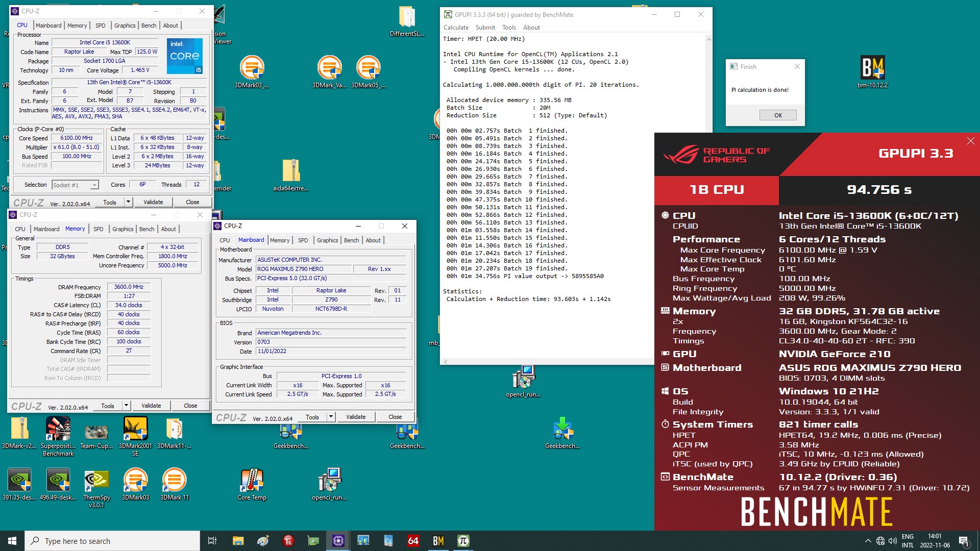This screenshot has width=980, height=551.
Task: Open the opencl_run installer near Core Temp
Action: click(x=329, y=484)
